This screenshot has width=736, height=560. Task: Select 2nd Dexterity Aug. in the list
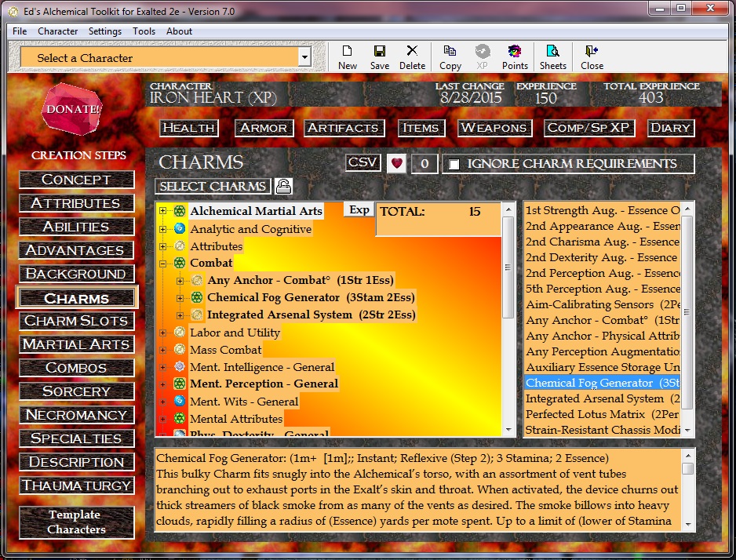[603, 257]
